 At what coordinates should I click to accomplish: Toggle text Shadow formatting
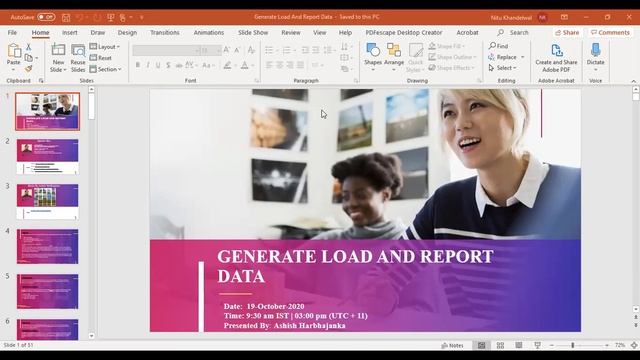168,65
